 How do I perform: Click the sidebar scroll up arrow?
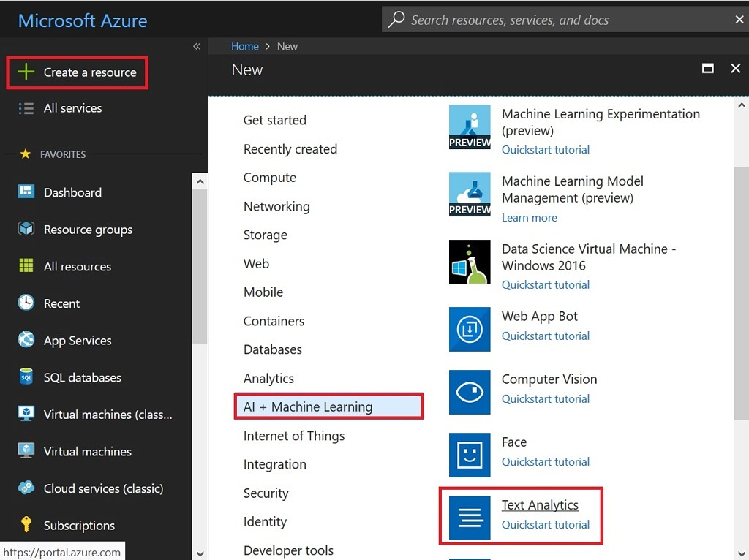pos(200,182)
